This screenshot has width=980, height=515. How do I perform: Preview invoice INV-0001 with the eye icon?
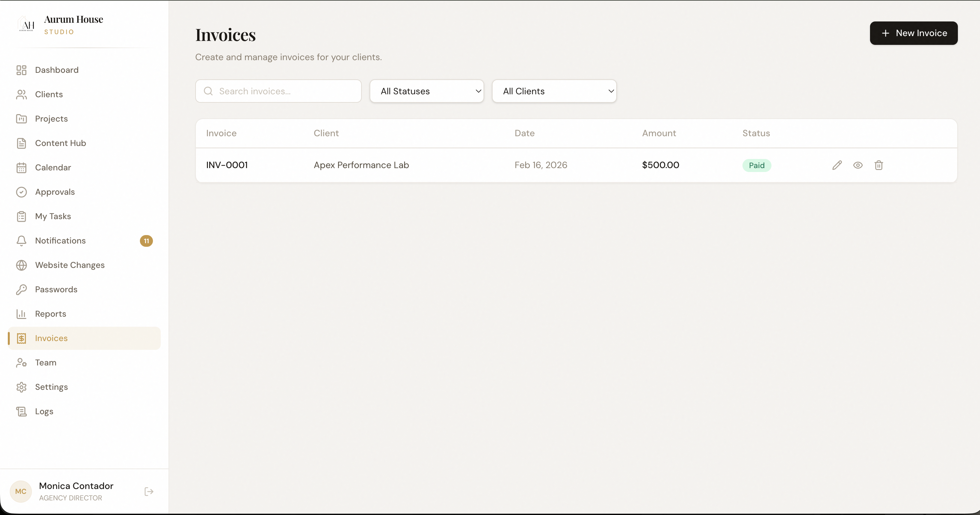pyautogui.click(x=858, y=165)
